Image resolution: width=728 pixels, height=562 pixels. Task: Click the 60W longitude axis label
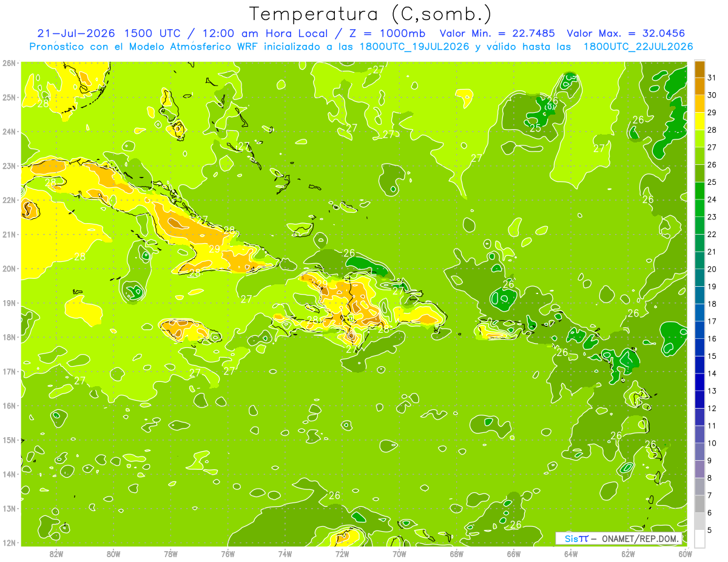point(685,554)
